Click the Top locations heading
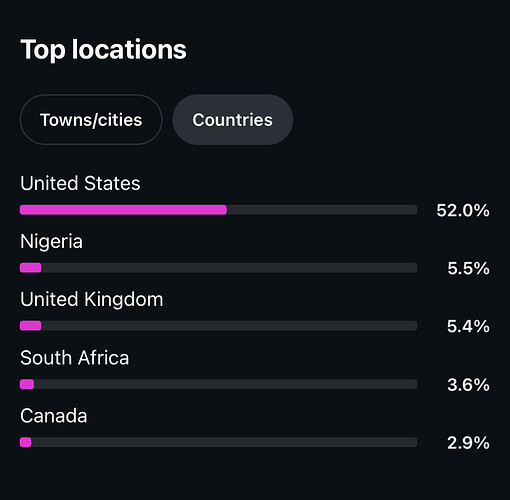510x500 pixels. coord(103,50)
